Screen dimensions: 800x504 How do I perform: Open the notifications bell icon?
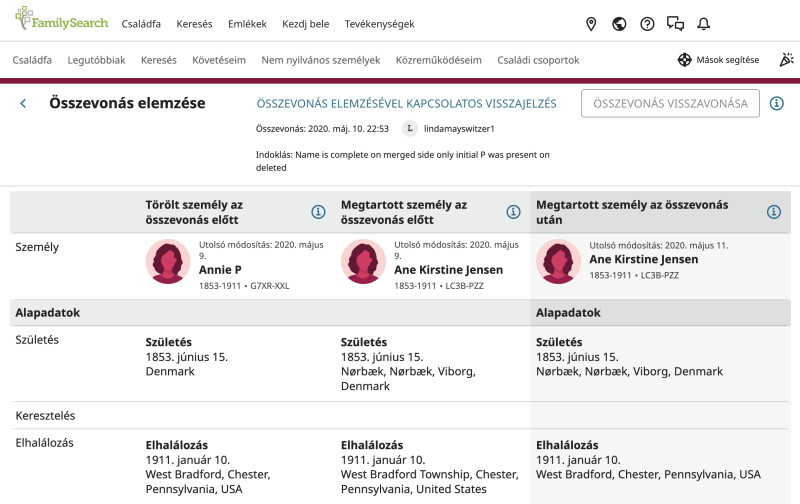pos(704,24)
